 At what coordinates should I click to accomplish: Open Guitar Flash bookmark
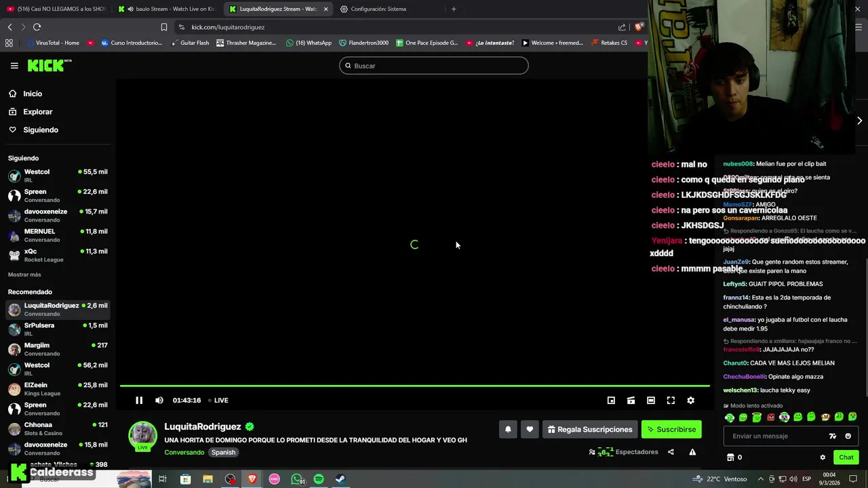190,43
